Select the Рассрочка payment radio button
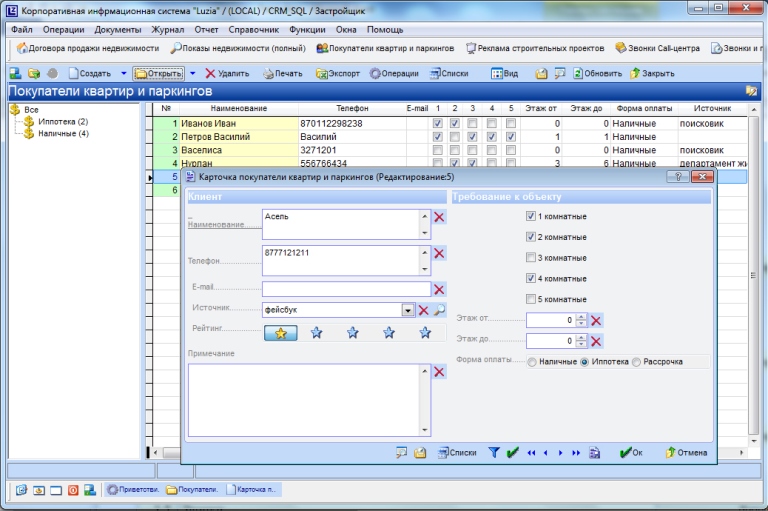 (x=636, y=362)
